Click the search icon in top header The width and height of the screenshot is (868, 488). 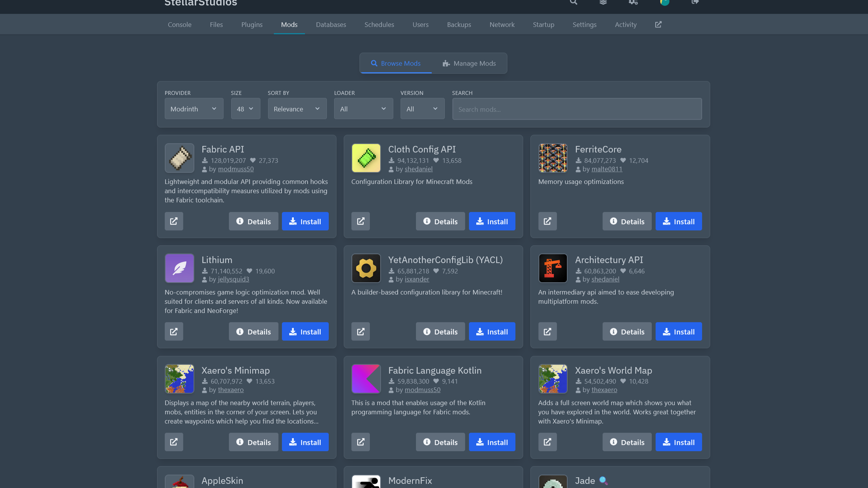[573, 2]
